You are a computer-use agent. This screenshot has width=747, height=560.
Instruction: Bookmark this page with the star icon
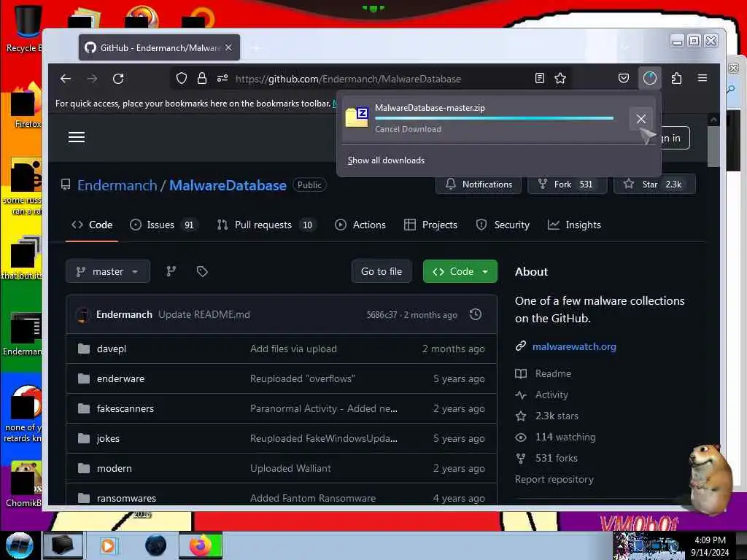point(560,79)
